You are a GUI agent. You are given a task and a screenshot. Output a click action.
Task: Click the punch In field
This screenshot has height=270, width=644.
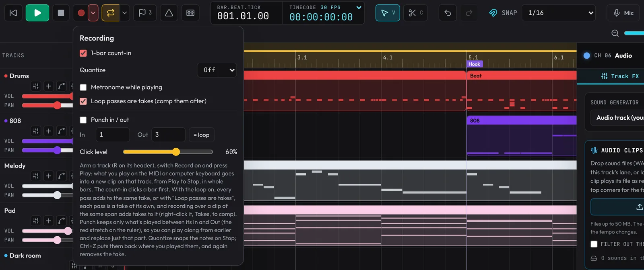click(x=113, y=135)
